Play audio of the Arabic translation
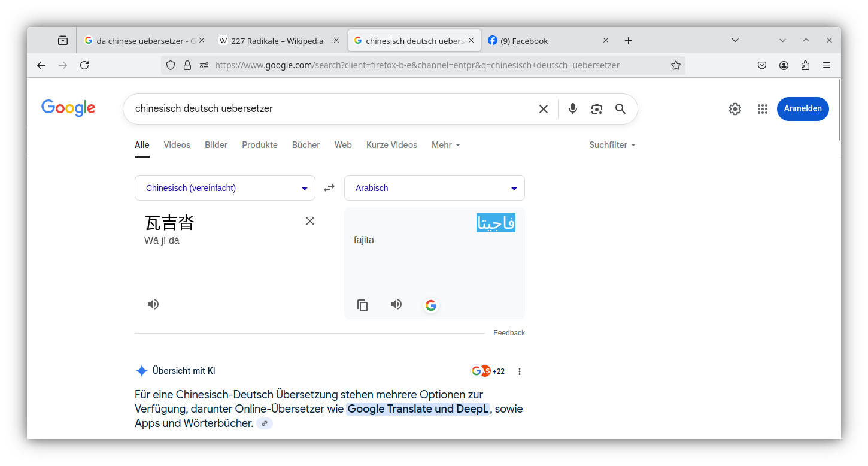 coord(396,304)
